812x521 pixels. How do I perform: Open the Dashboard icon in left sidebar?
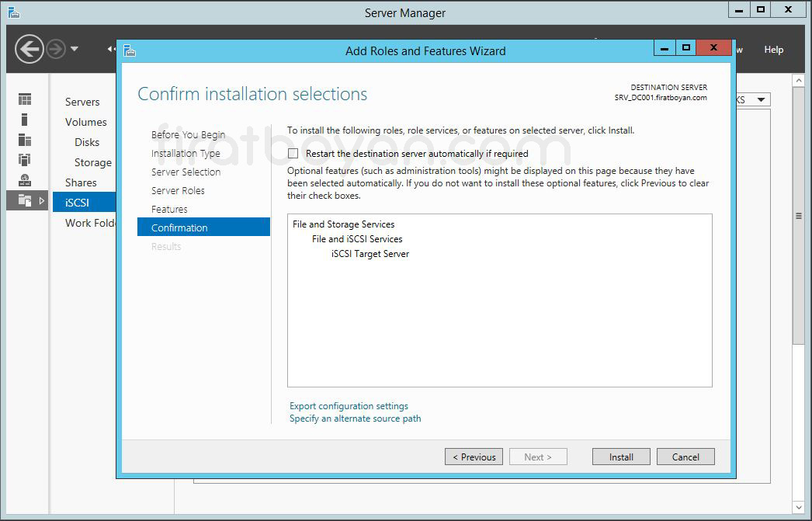[x=24, y=99]
